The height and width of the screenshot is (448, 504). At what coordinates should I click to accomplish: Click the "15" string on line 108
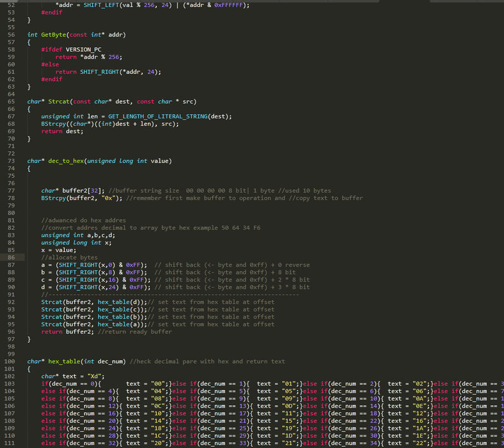[289, 421]
